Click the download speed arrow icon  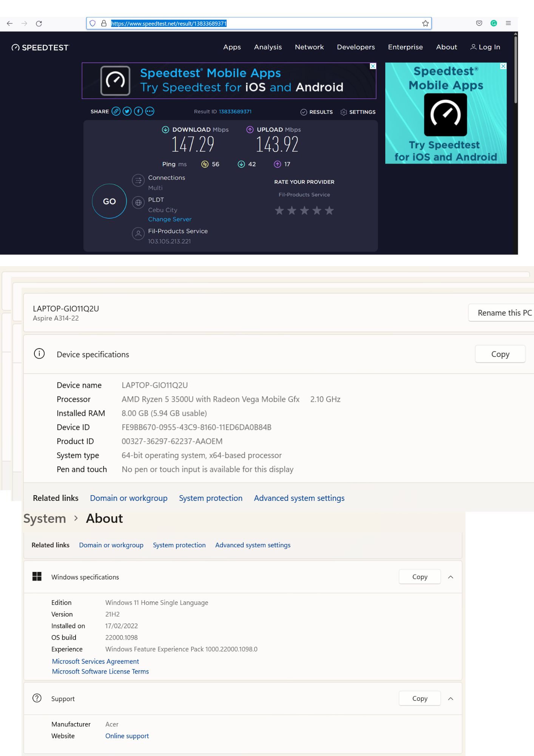[x=165, y=130]
